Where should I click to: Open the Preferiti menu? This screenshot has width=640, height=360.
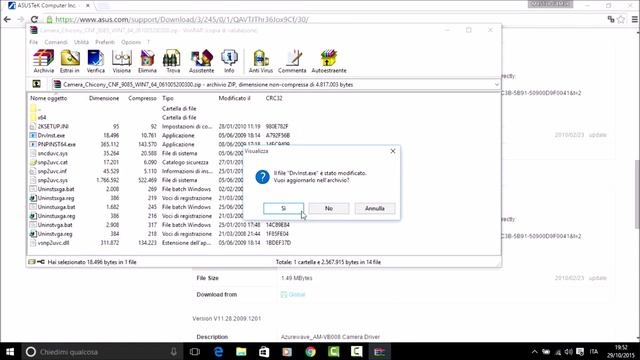tap(105, 42)
